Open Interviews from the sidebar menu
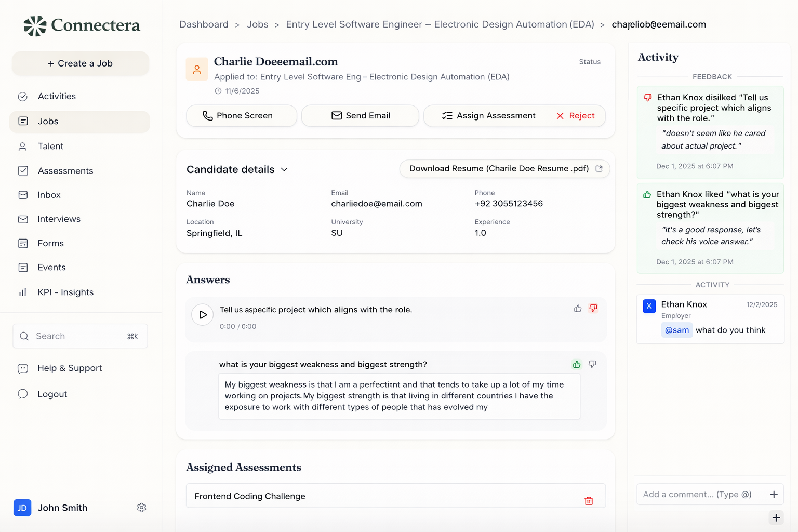Viewport: 798px width, 532px height. click(x=59, y=219)
